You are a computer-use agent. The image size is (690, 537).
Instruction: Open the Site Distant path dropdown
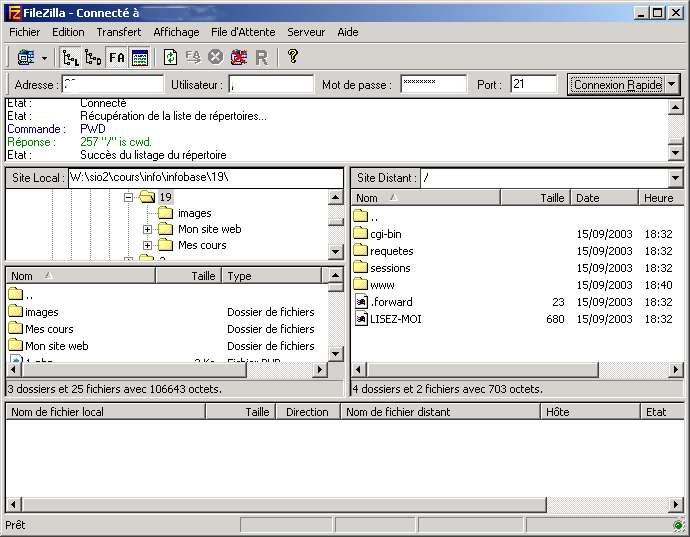tap(675, 178)
